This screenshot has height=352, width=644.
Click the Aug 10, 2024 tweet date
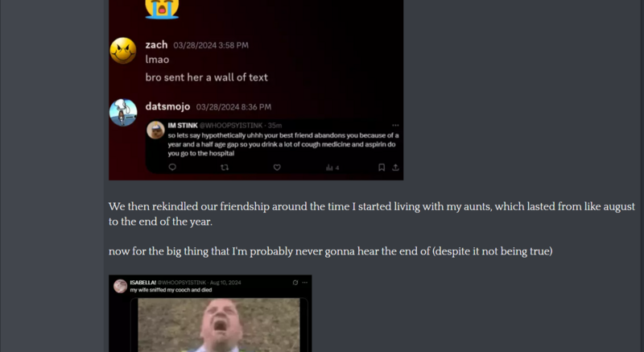pos(225,283)
